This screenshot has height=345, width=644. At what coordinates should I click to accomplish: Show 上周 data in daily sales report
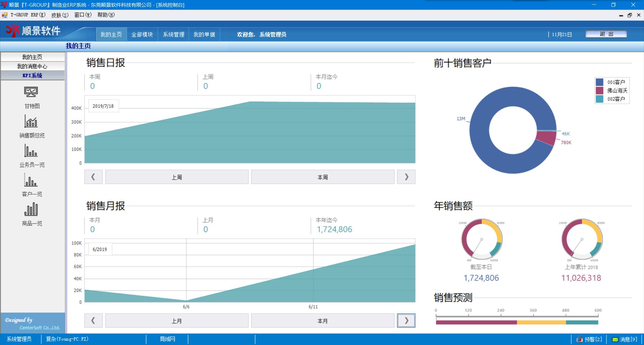(x=177, y=177)
